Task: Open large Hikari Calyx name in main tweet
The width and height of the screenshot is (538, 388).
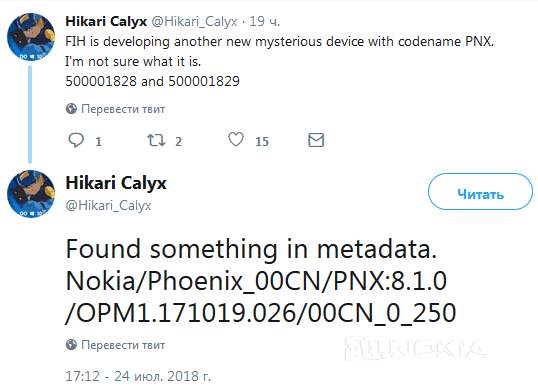Action: [x=116, y=183]
